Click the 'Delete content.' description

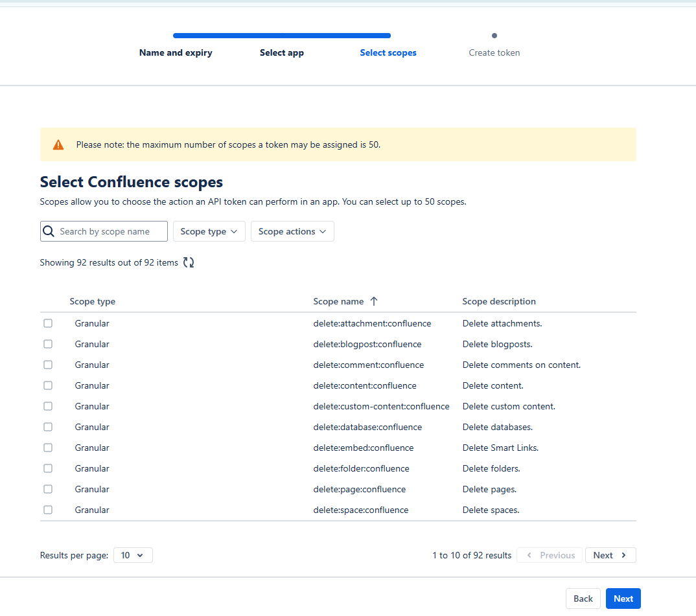pyautogui.click(x=493, y=385)
